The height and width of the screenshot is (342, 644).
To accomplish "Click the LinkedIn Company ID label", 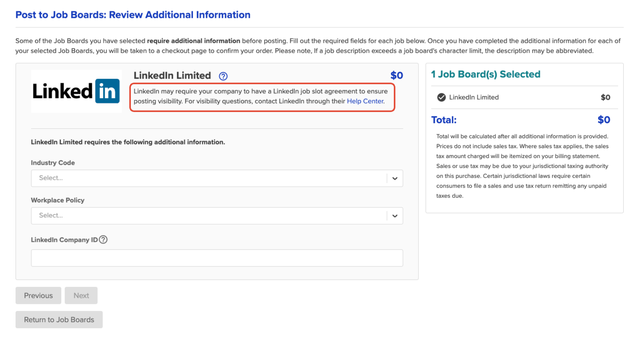I will [x=64, y=240].
